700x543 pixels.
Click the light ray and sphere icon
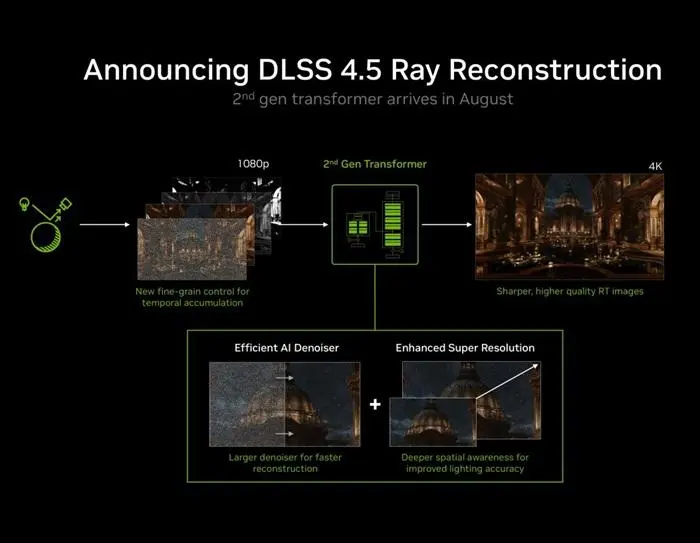[x=45, y=225]
